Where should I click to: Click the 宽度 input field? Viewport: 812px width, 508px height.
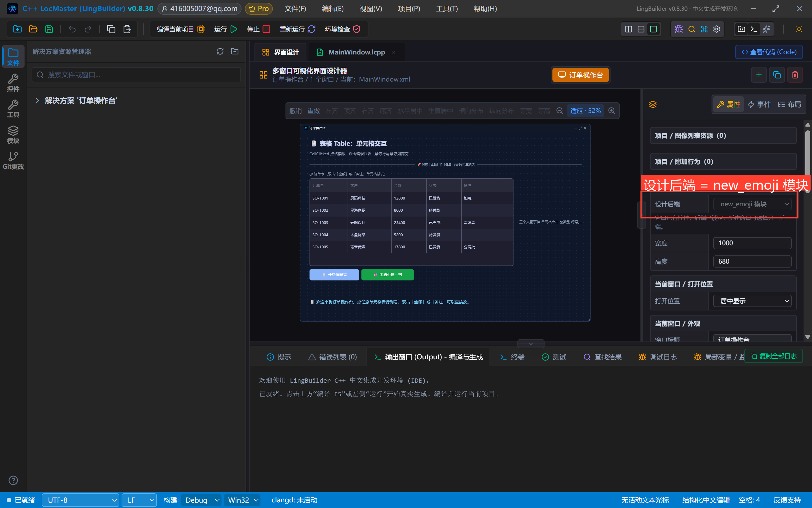pos(752,243)
